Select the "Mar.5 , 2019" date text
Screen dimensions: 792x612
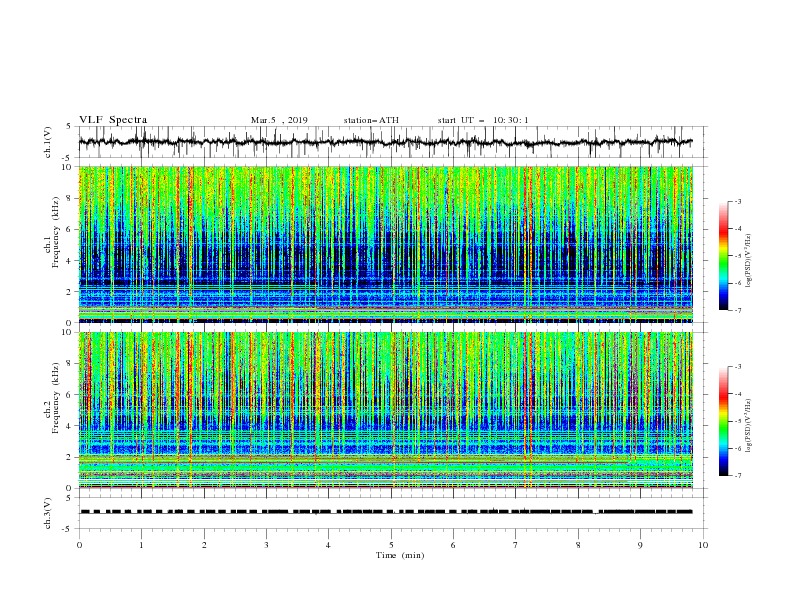tap(279, 120)
